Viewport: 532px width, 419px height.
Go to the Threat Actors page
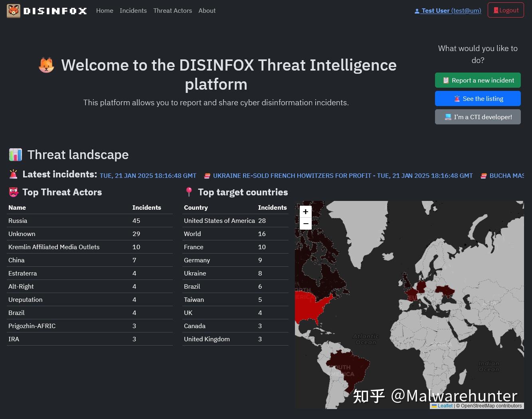(172, 11)
